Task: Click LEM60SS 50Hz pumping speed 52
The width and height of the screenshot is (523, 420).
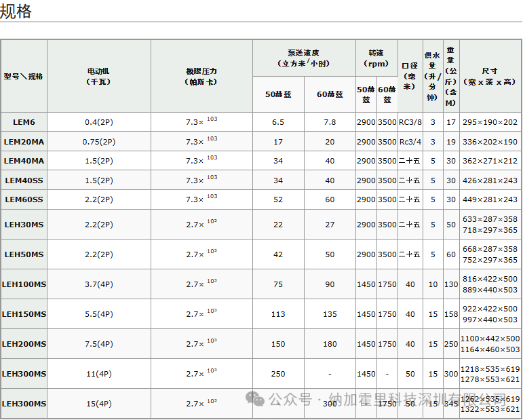Action: [278, 199]
